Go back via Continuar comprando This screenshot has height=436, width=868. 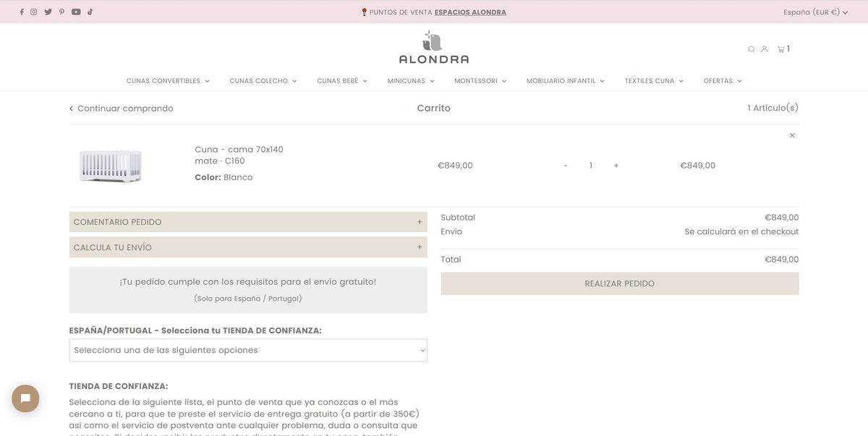[x=122, y=108]
